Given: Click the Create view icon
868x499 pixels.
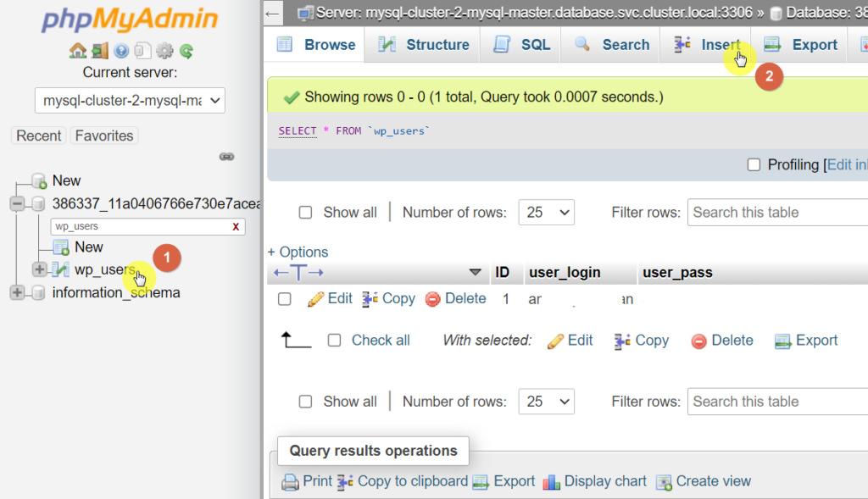Looking at the screenshot, I should 664,482.
